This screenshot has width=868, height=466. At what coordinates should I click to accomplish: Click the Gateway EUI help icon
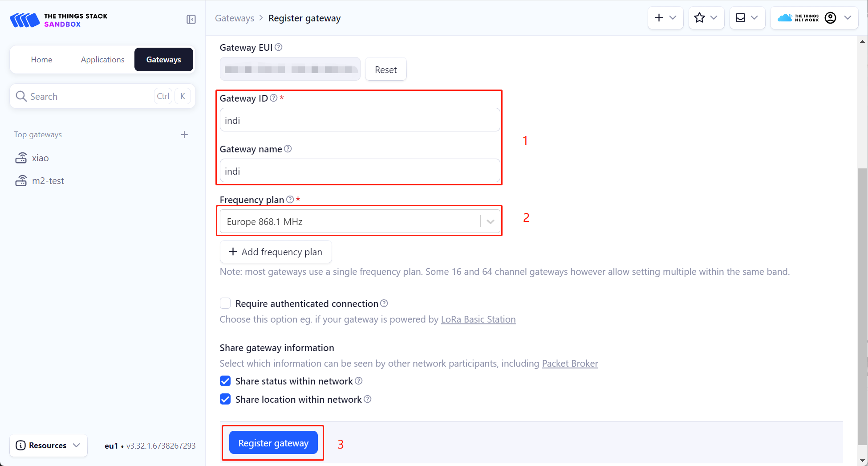pos(279,47)
